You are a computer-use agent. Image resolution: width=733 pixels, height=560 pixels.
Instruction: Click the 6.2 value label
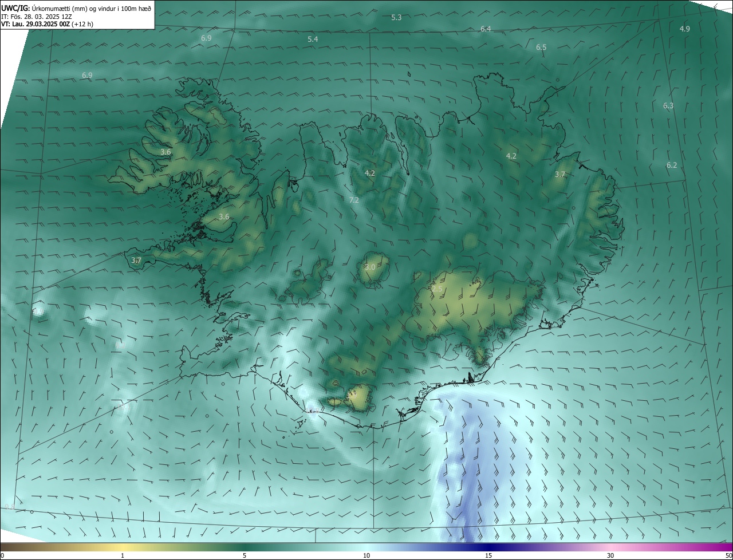point(671,165)
